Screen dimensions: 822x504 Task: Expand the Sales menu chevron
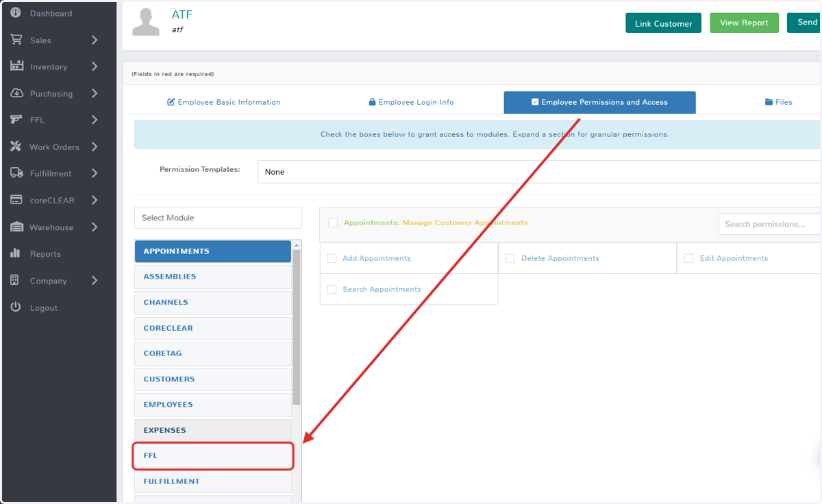[x=95, y=40]
